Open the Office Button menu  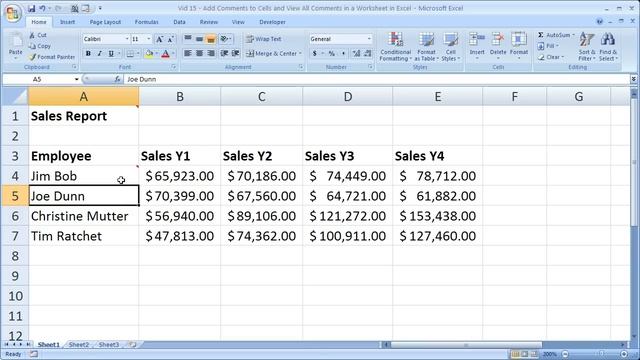pos(12,13)
